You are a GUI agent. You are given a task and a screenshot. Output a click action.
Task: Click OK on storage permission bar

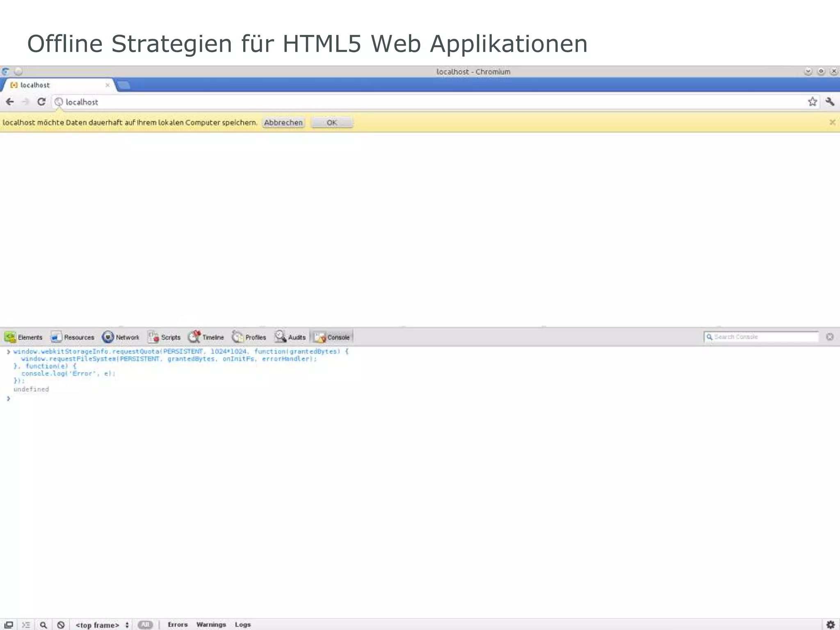[331, 122]
